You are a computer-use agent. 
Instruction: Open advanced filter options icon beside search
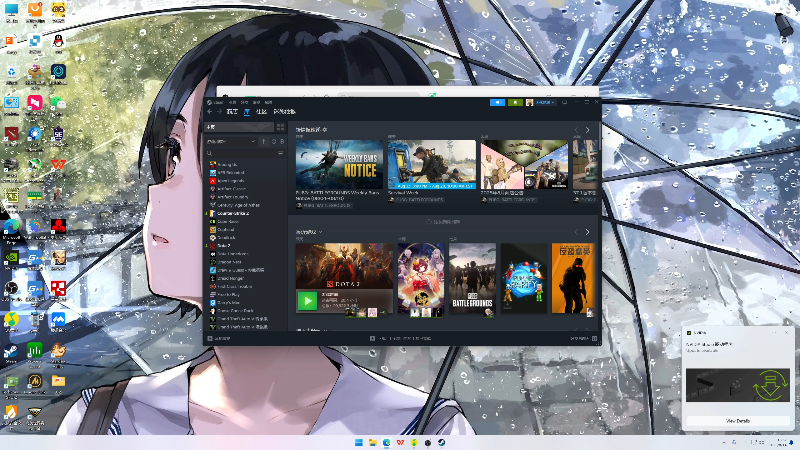(x=281, y=153)
